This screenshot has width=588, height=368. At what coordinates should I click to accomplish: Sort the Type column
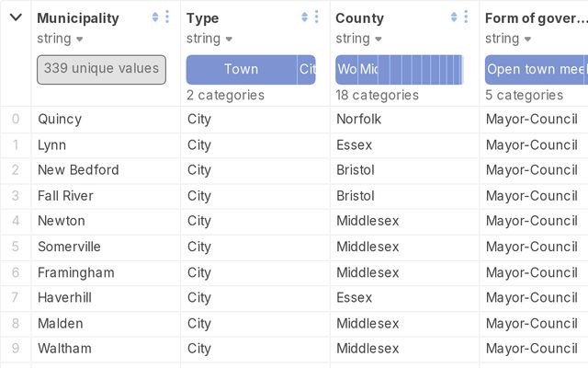point(304,17)
